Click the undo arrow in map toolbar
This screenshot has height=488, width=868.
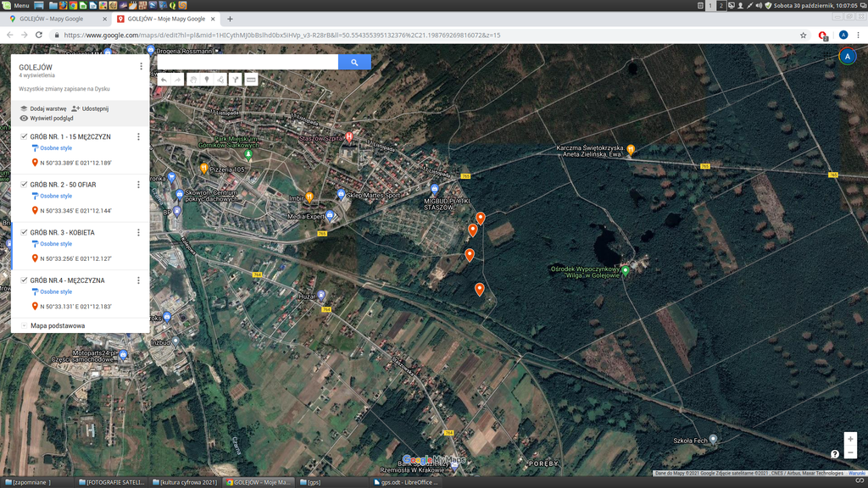tap(164, 80)
